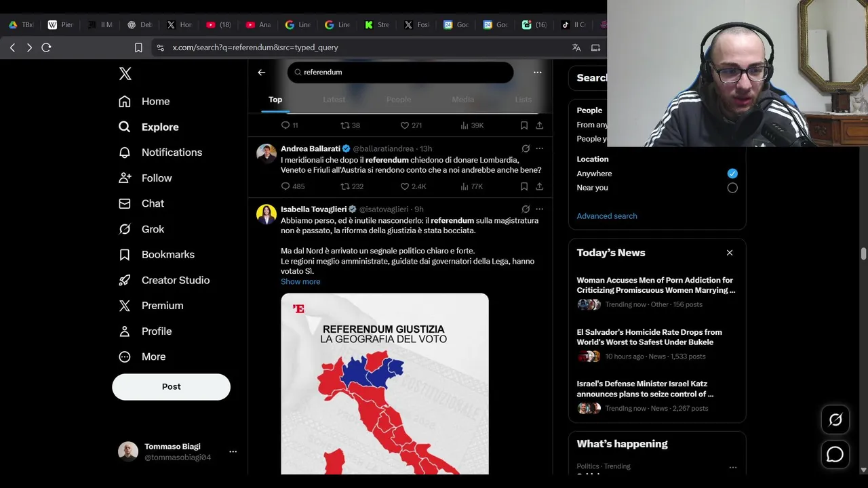Expand the More menu in sidebar
The width and height of the screenshot is (868, 488).
click(x=143, y=357)
